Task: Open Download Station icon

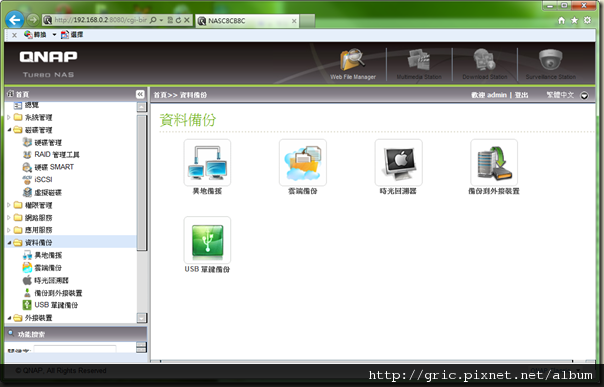Action: (x=485, y=64)
